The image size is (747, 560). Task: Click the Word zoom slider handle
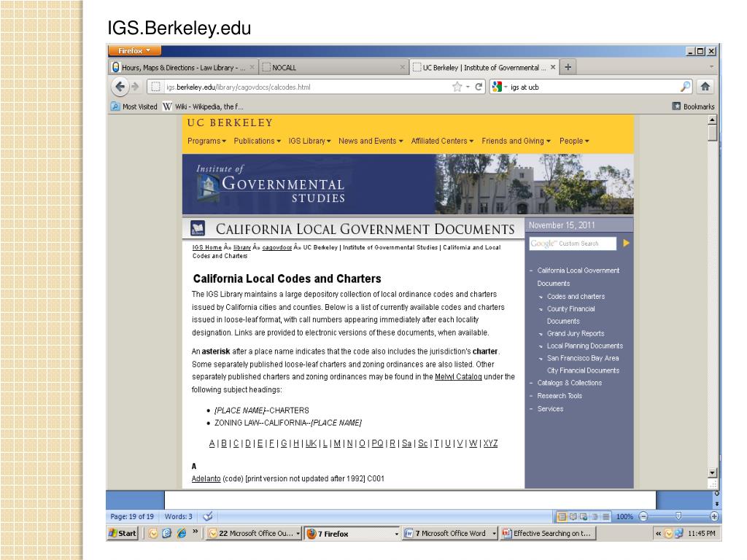pos(678,516)
